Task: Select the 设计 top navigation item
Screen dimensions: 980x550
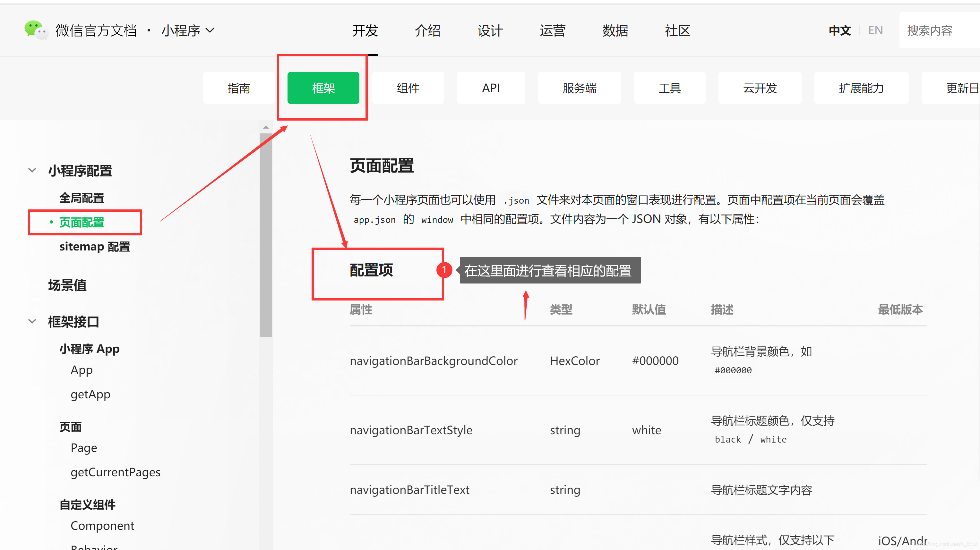Action: pos(490,30)
